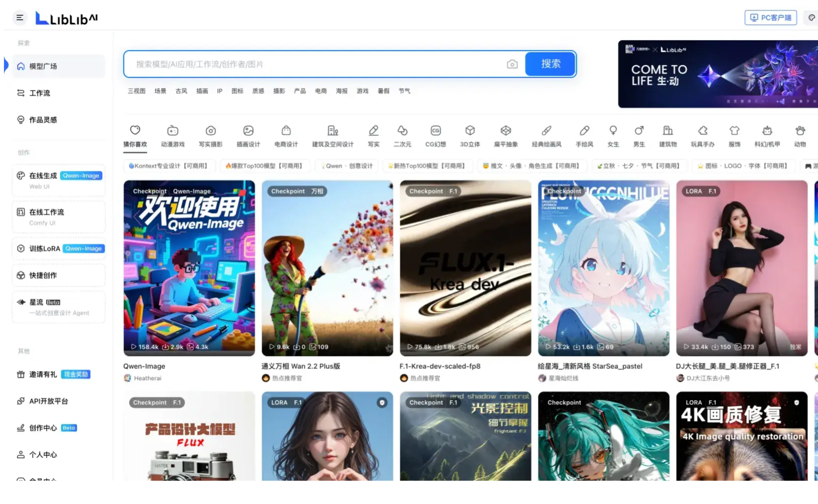
Task: Visit creator 星海灿烂线's profile
Action: [x=558, y=378]
